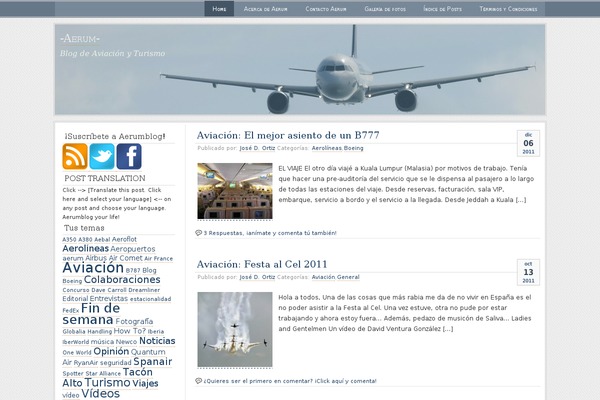Select the Air France tag
Screen dimensions: 600x400
point(158,259)
